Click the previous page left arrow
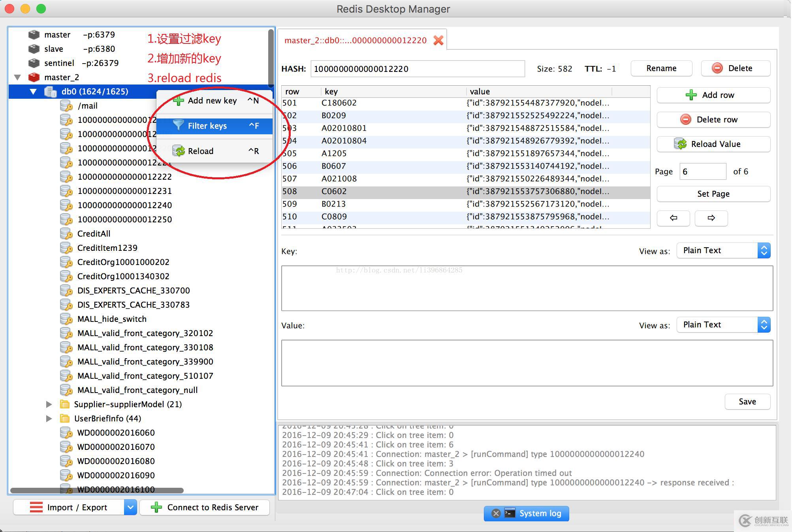The image size is (792, 532). [673, 218]
